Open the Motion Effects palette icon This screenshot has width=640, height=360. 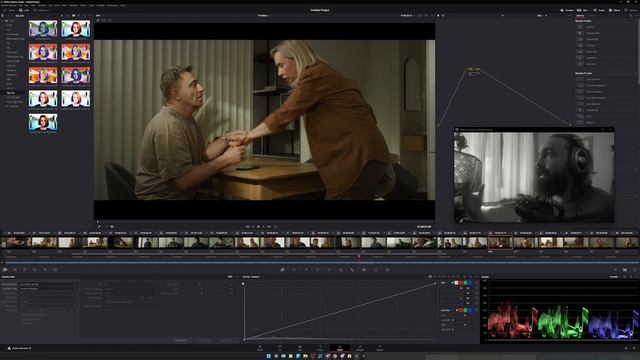point(55,269)
